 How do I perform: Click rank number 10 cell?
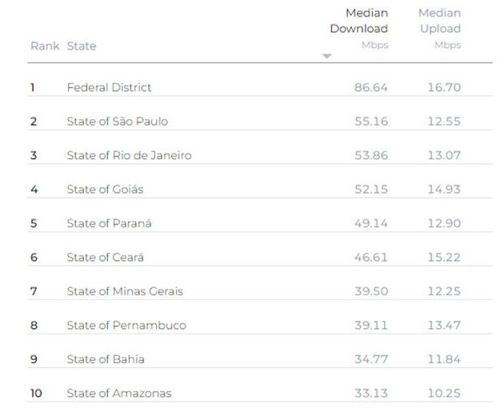point(36,393)
